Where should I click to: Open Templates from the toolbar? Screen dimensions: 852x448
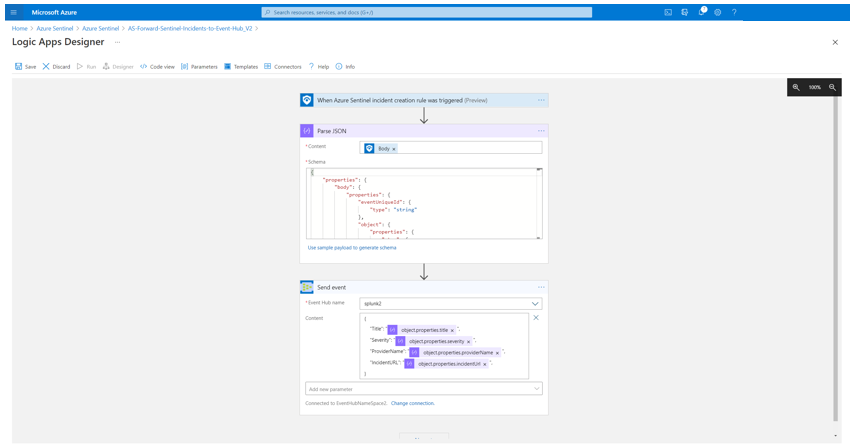pos(227,66)
